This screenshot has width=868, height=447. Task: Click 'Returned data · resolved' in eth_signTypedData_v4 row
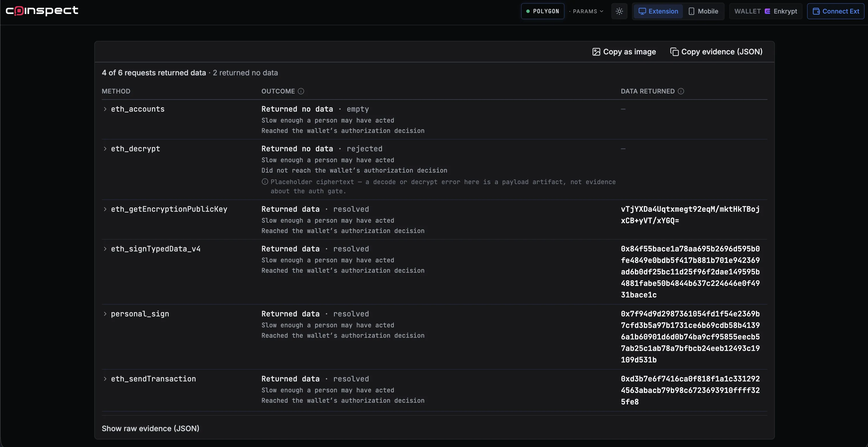315,249
